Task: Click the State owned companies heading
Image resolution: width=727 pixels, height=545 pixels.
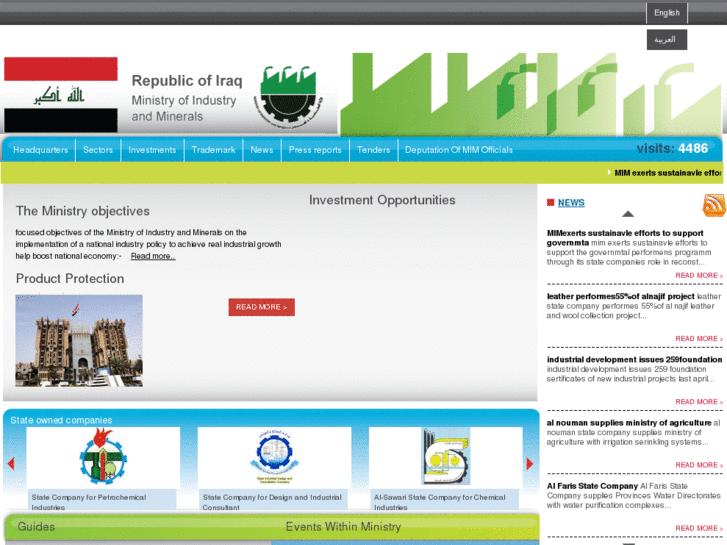Action: click(x=61, y=420)
